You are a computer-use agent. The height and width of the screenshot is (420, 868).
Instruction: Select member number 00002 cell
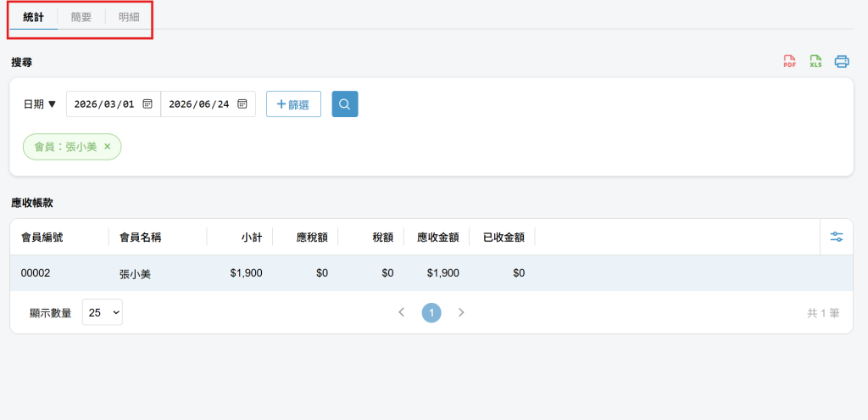[x=36, y=272]
